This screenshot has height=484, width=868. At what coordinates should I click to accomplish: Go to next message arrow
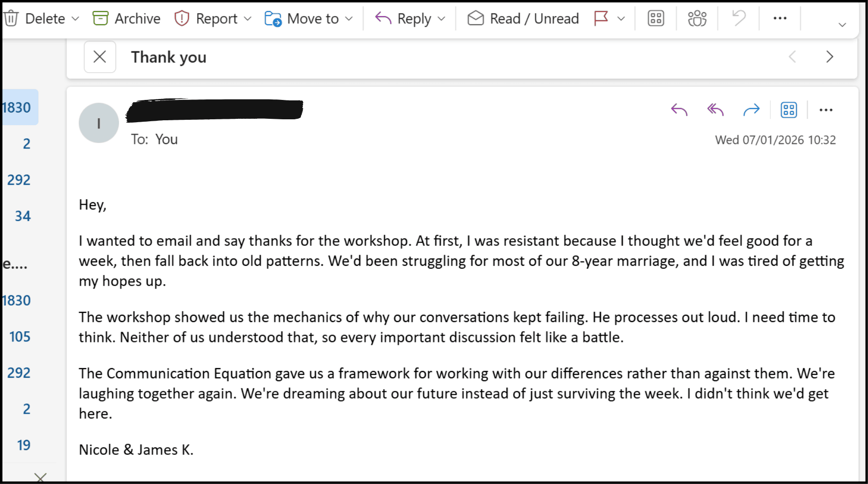[x=830, y=57]
